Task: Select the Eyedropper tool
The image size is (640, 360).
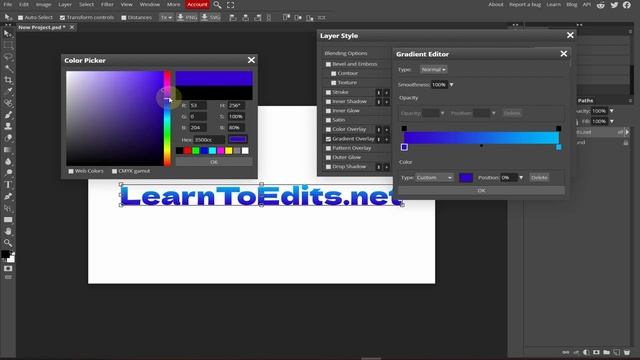Action: click(8, 91)
